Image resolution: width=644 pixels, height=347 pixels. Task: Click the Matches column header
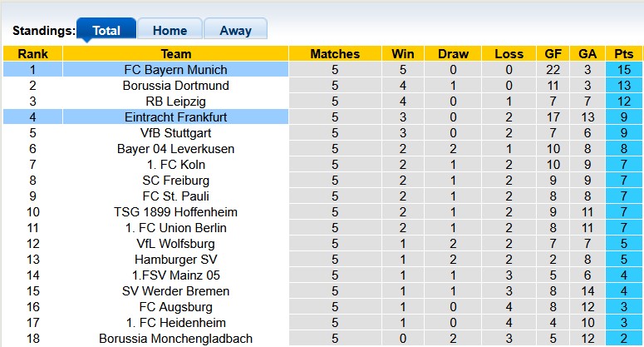click(x=335, y=54)
